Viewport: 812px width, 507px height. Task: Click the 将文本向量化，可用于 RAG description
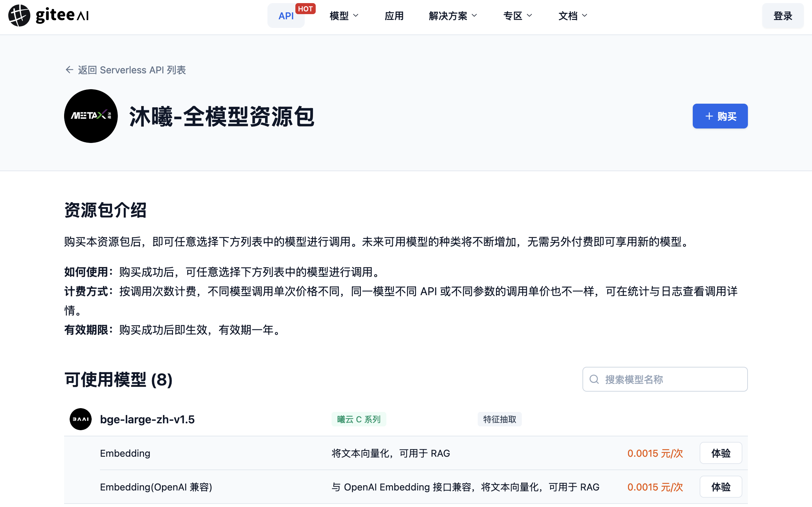click(391, 453)
